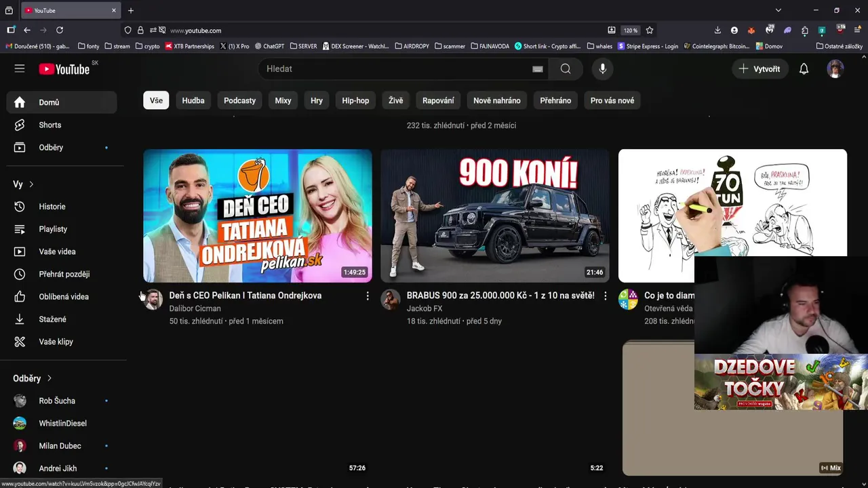Go to Domů in sidebar
This screenshot has width=868, height=488.
pyautogui.click(x=62, y=102)
